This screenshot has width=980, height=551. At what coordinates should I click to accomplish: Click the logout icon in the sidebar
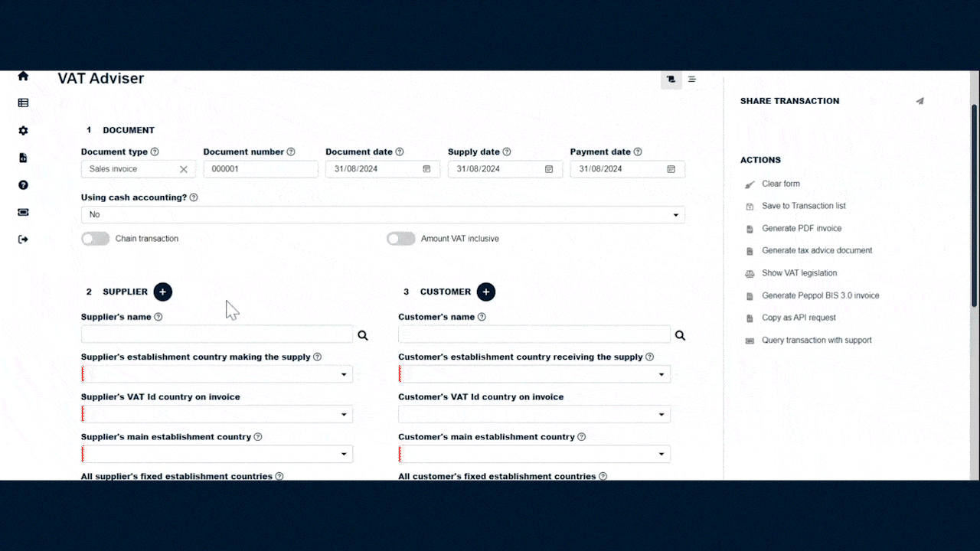pyautogui.click(x=23, y=240)
